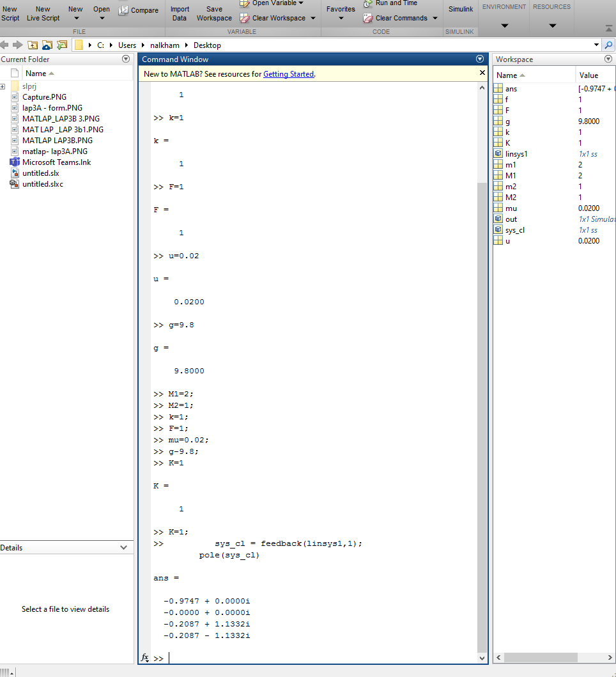Click the fx function browser icon

tap(145, 658)
